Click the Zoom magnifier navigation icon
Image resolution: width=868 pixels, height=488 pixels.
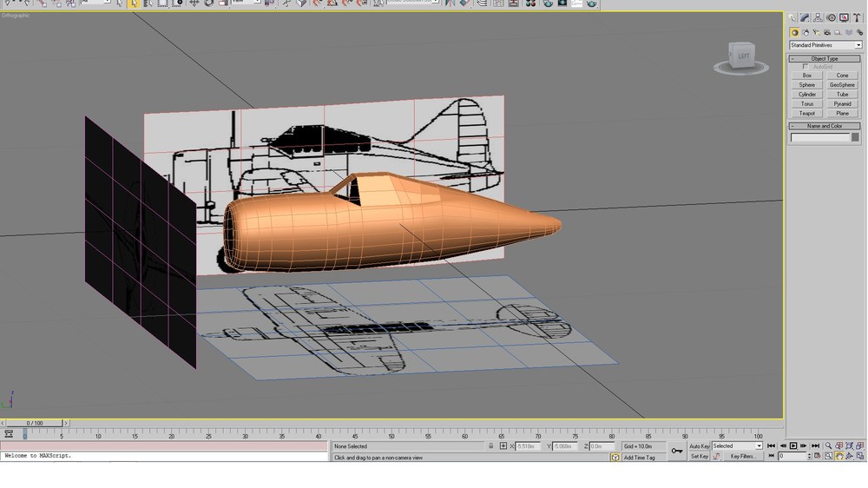(x=828, y=446)
